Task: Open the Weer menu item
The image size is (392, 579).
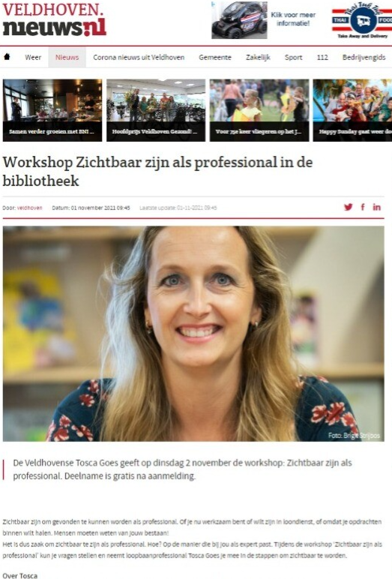Action: [33, 57]
